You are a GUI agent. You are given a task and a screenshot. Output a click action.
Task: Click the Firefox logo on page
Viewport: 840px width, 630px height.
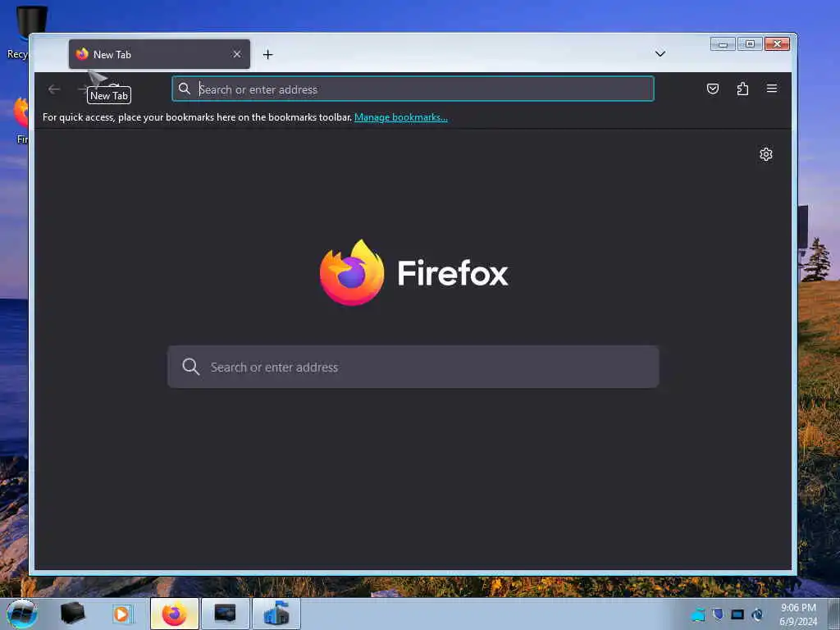[352, 272]
